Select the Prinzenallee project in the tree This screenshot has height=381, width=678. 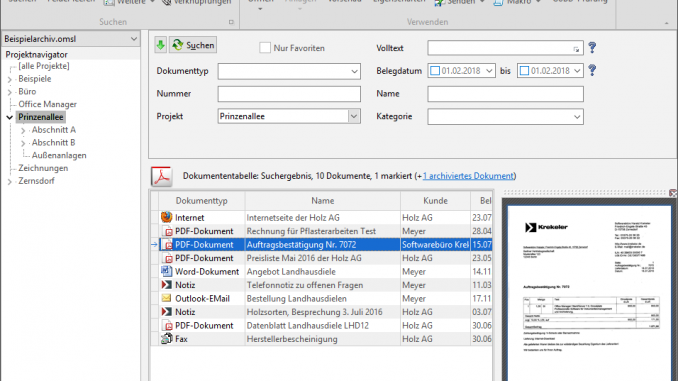(x=41, y=117)
